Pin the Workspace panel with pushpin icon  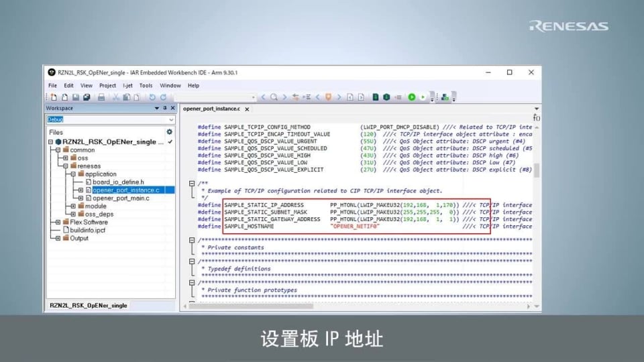[x=165, y=108]
